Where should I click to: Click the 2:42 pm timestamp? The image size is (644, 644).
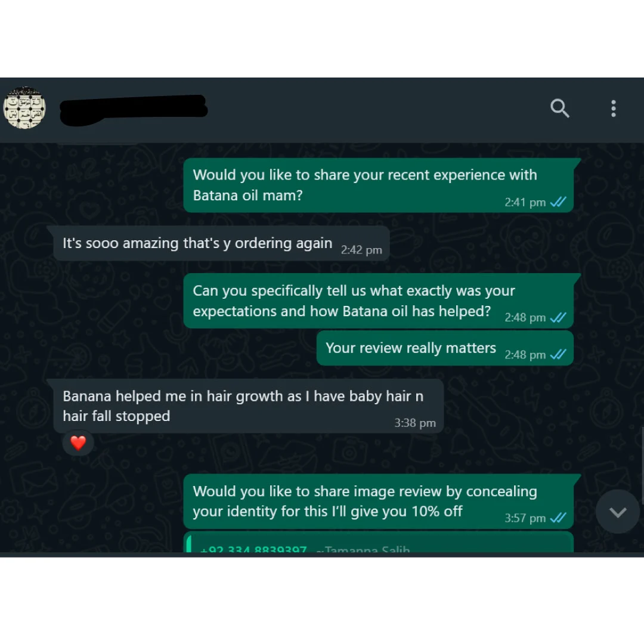click(361, 250)
